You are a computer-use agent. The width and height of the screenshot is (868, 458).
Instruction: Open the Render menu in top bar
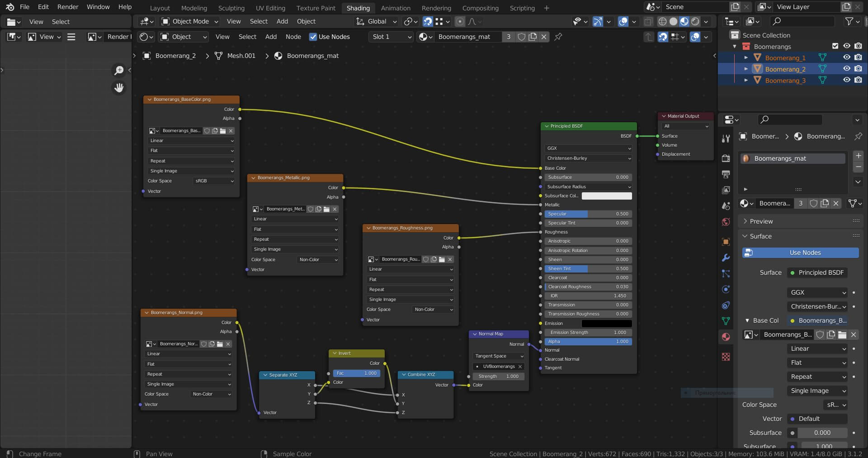tap(68, 7)
